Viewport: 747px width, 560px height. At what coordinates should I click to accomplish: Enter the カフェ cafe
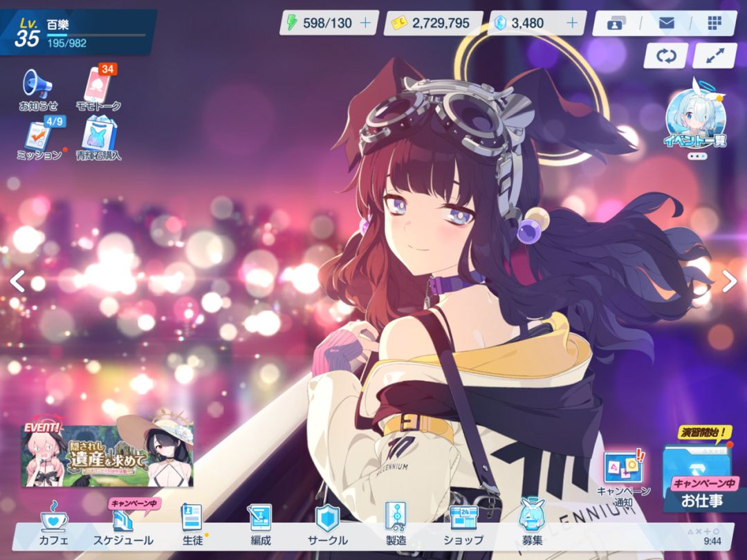point(53,523)
